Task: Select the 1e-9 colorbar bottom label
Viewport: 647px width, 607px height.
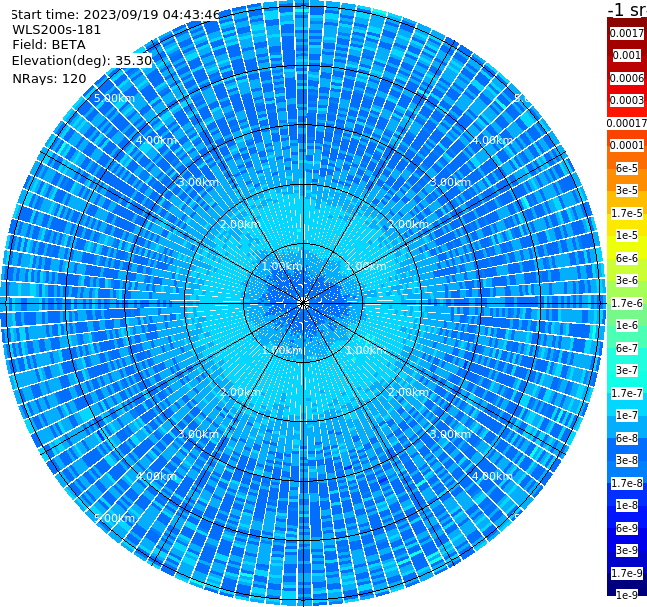Action: 627,595
